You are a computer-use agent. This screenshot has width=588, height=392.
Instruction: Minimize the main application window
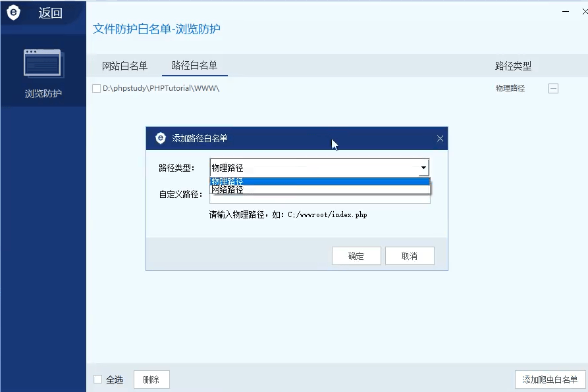coord(566,12)
